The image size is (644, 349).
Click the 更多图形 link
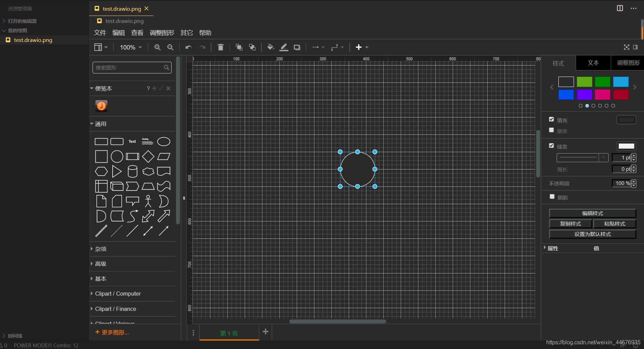coord(112,332)
